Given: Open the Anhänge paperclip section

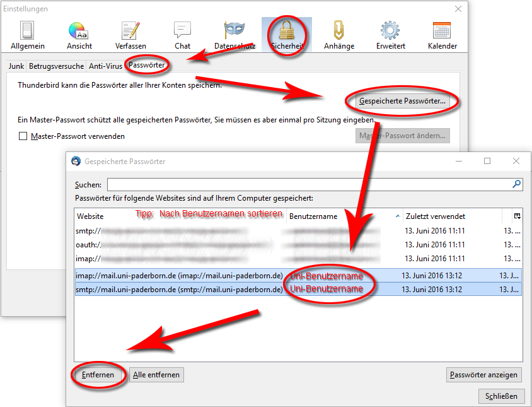Looking at the screenshot, I should pos(339,35).
